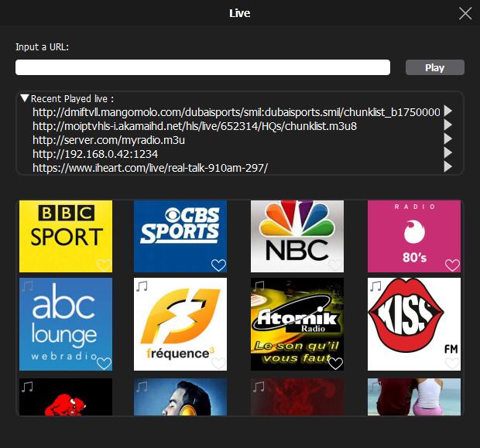The height and width of the screenshot is (448, 480).
Task: Open the dark red smoke station
Action: tap(297, 397)
